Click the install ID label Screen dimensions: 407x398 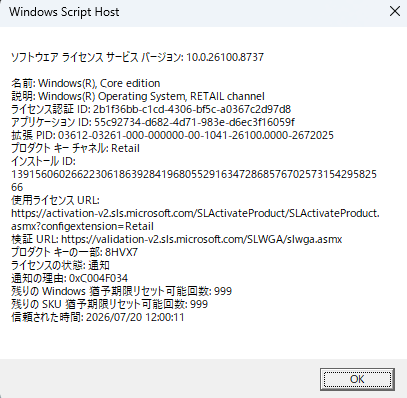click(43, 161)
